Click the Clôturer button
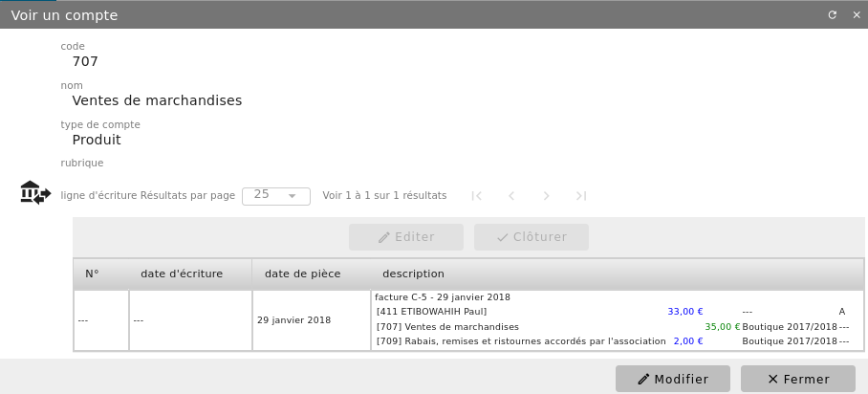 click(x=532, y=237)
